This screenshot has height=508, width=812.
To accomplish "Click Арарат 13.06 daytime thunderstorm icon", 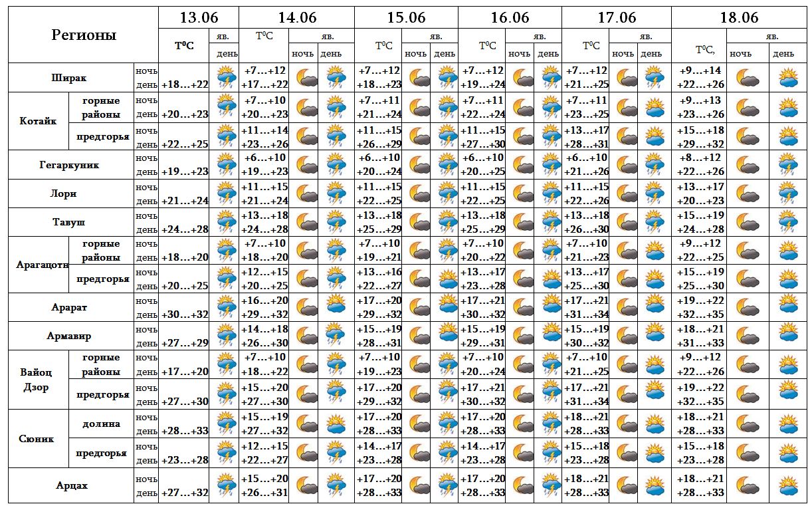I will (x=226, y=307).
